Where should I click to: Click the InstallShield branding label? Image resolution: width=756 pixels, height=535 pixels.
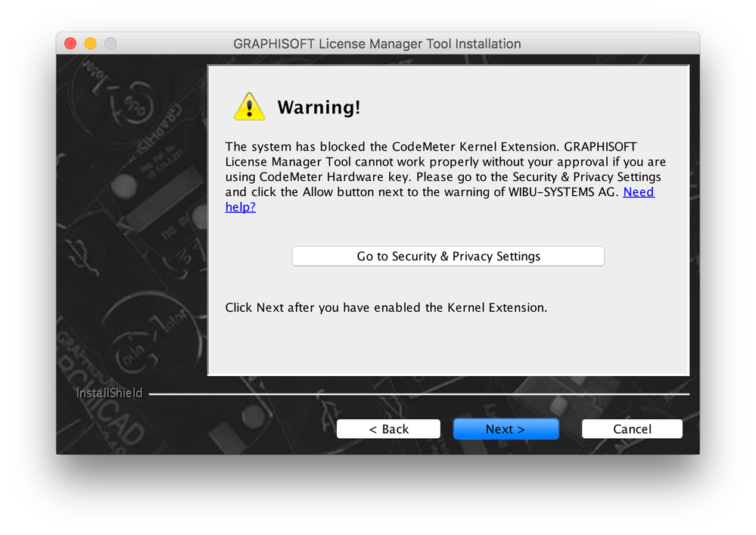[109, 393]
